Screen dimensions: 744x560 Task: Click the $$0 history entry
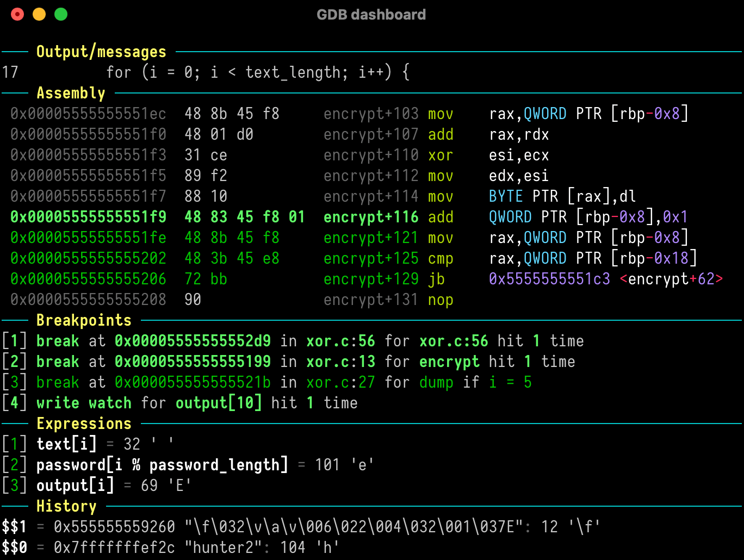pyautogui.click(x=14, y=547)
